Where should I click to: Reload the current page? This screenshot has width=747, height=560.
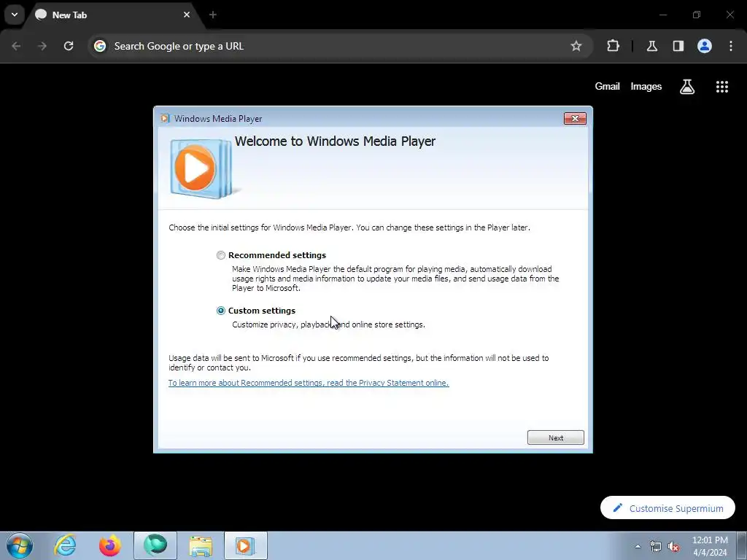[69, 46]
